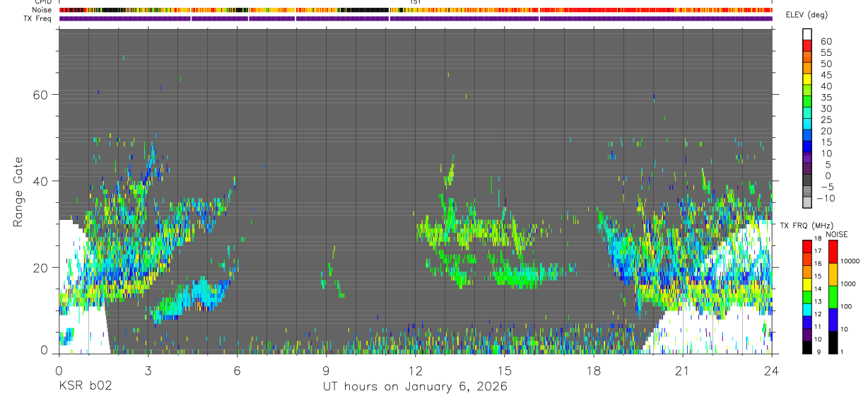Viewport: 868px width, 401px height.
Task: Click the '20' tick on Range Gate axis
Action: (x=40, y=267)
